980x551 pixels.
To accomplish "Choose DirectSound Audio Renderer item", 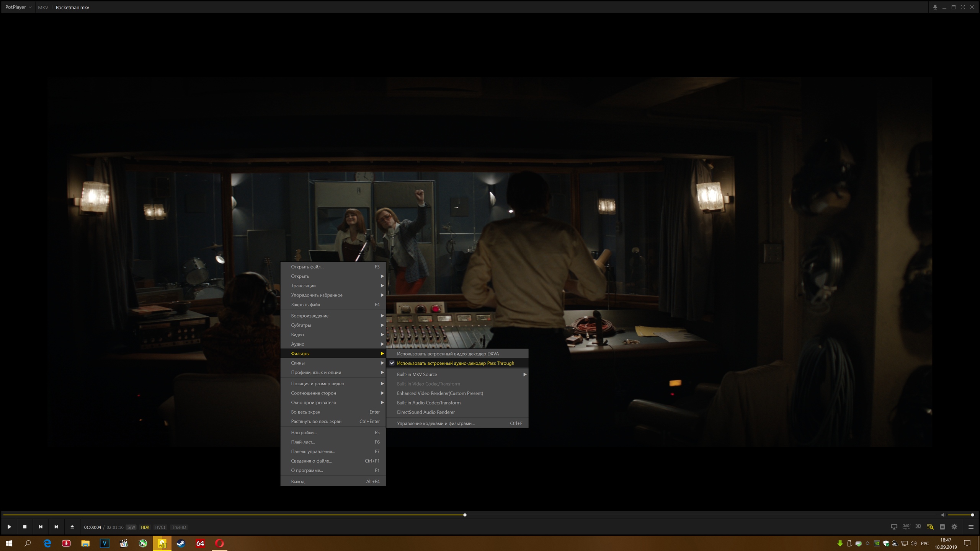I will pos(426,412).
